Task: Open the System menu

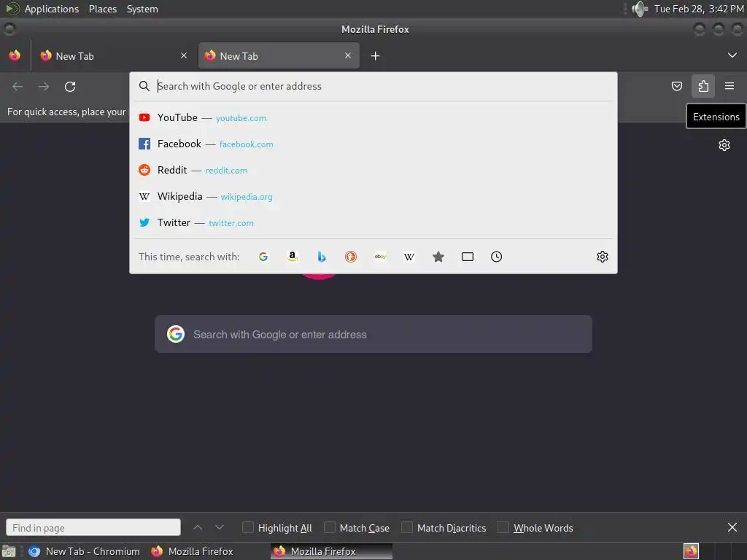Action: (142, 9)
